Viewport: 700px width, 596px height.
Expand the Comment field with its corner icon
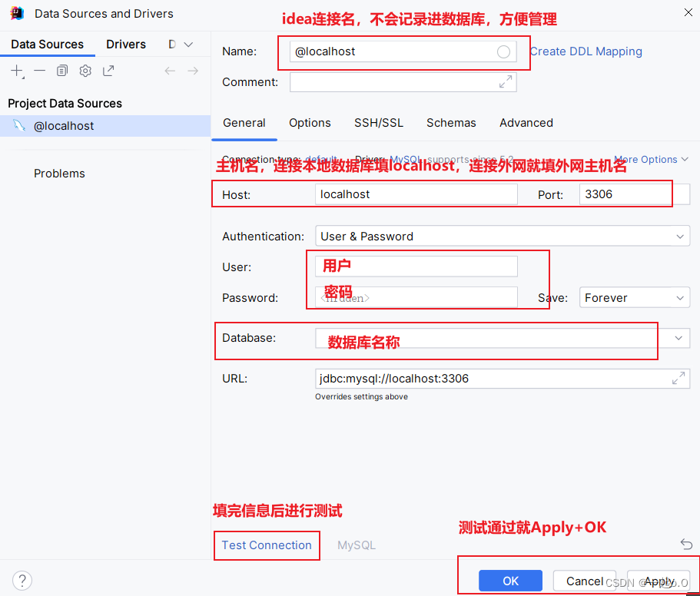(505, 81)
